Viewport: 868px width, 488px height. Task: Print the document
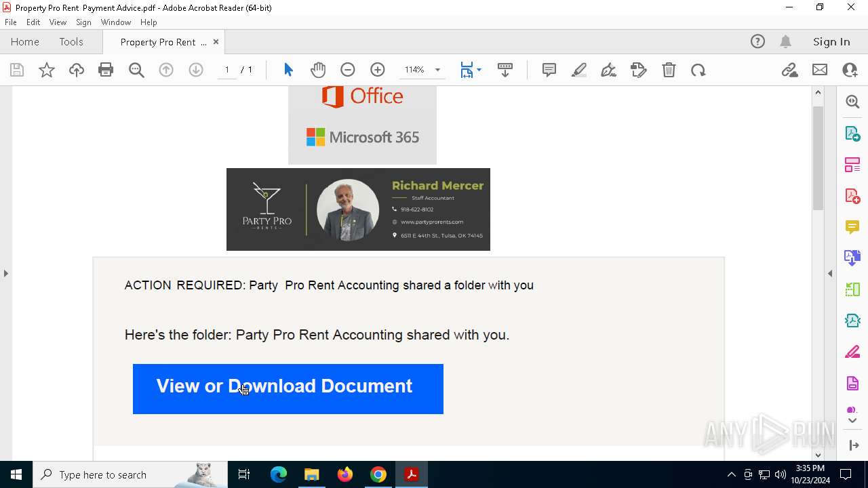pyautogui.click(x=106, y=70)
